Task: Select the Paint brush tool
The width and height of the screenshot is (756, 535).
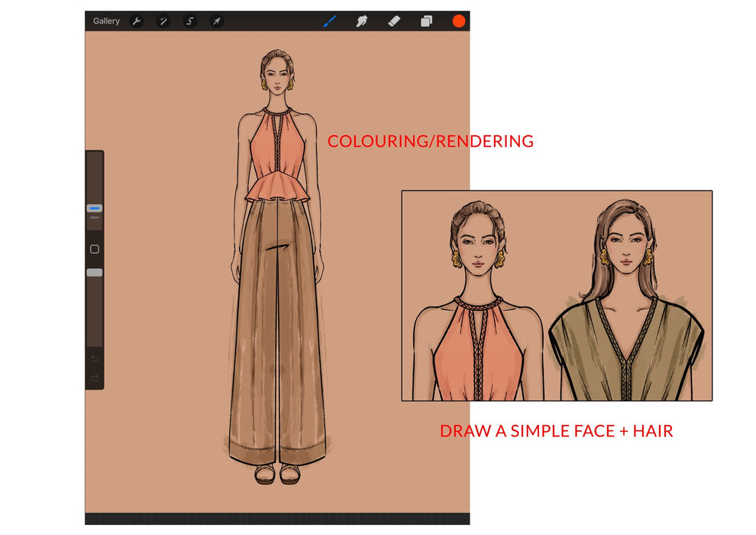Action: pos(330,21)
